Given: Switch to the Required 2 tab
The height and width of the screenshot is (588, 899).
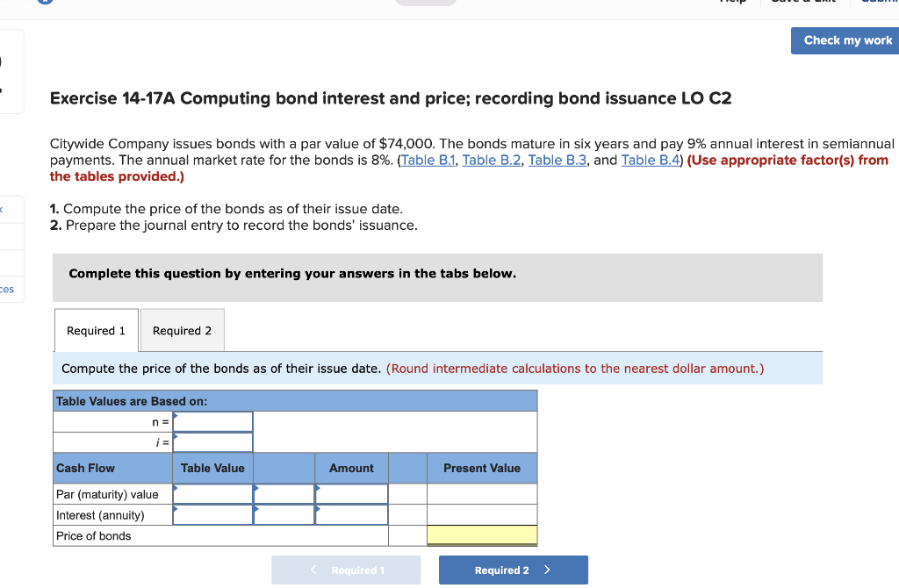Looking at the screenshot, I should [x=182, y=330].
